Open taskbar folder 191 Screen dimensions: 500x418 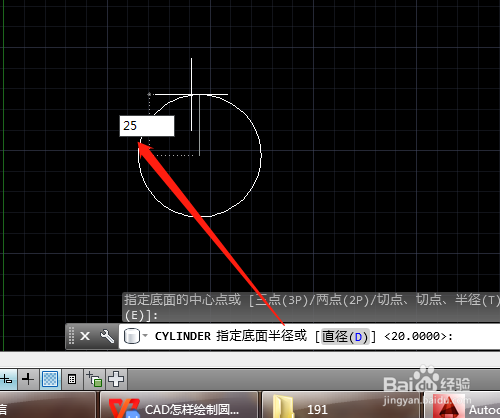[x=341, y=406]
